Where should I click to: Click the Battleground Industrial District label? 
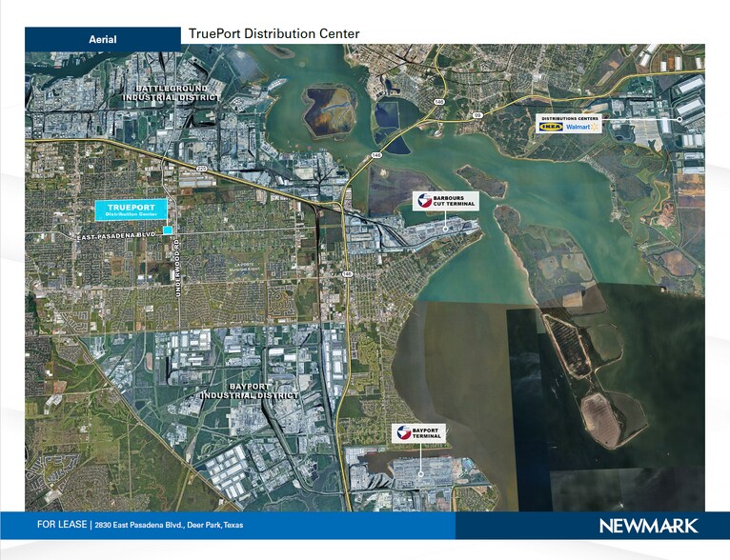(171, 92)
